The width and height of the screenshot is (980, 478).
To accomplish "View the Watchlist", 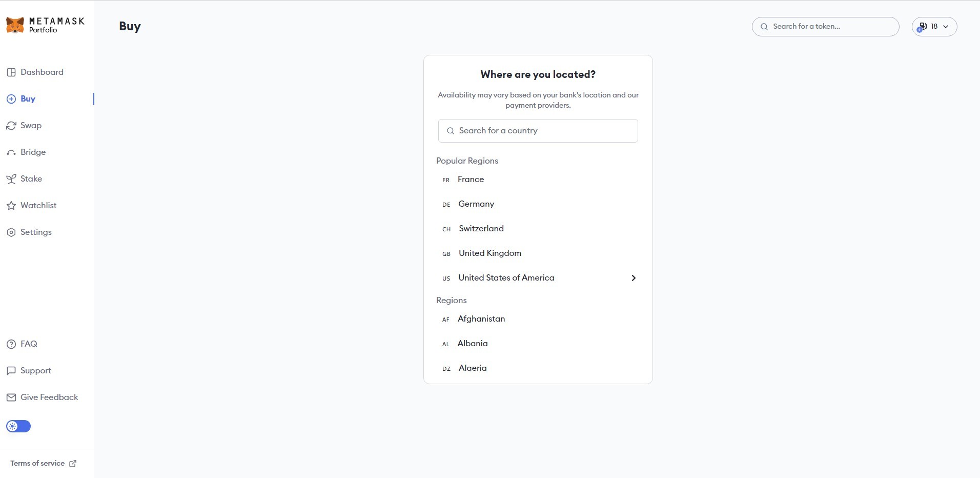I will point(38,206).
